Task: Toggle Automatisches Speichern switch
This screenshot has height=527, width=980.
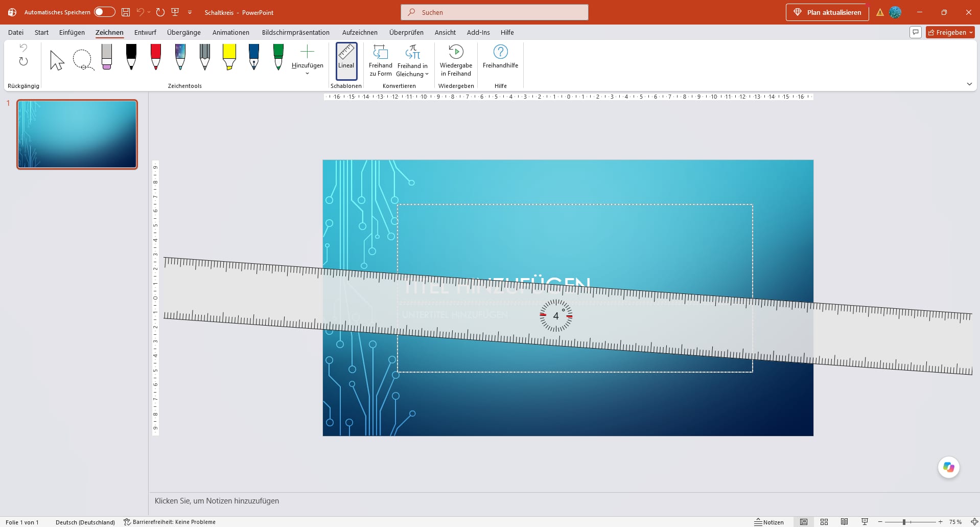Action: (105, 12)
